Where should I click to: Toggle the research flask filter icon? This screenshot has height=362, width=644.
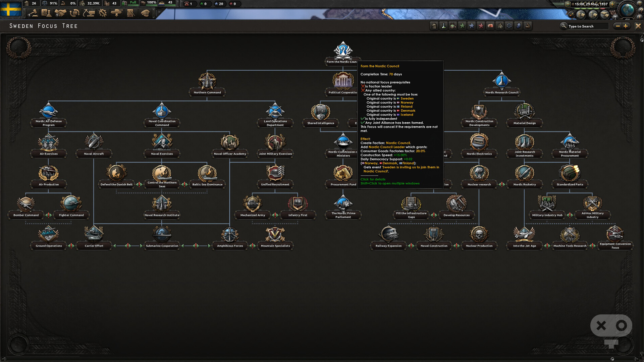(443, 26)
